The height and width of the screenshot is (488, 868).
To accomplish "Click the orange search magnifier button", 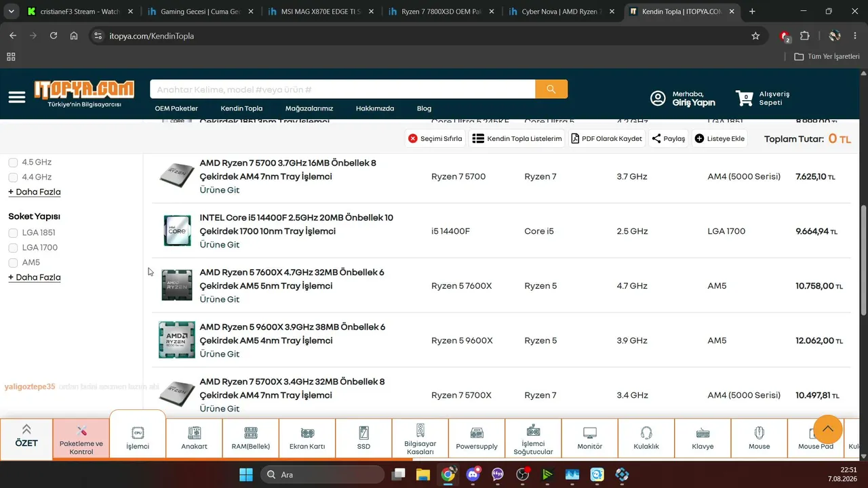I will coord(551,89).
